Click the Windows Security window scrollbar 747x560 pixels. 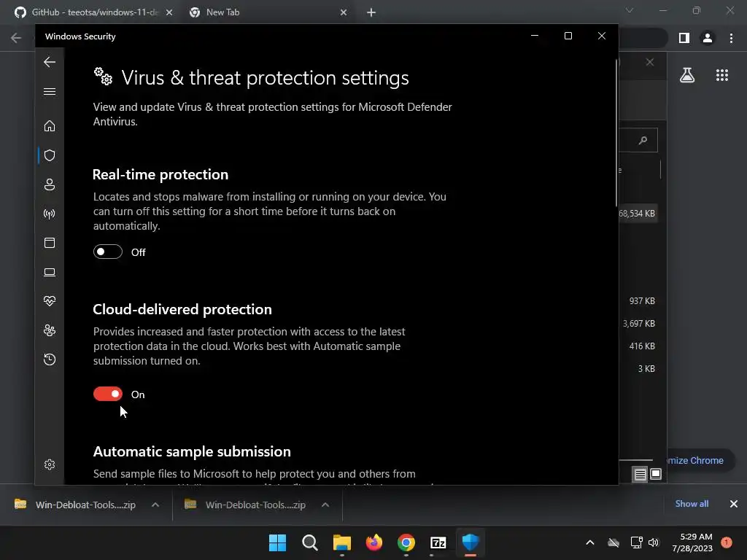click(616, 133)
